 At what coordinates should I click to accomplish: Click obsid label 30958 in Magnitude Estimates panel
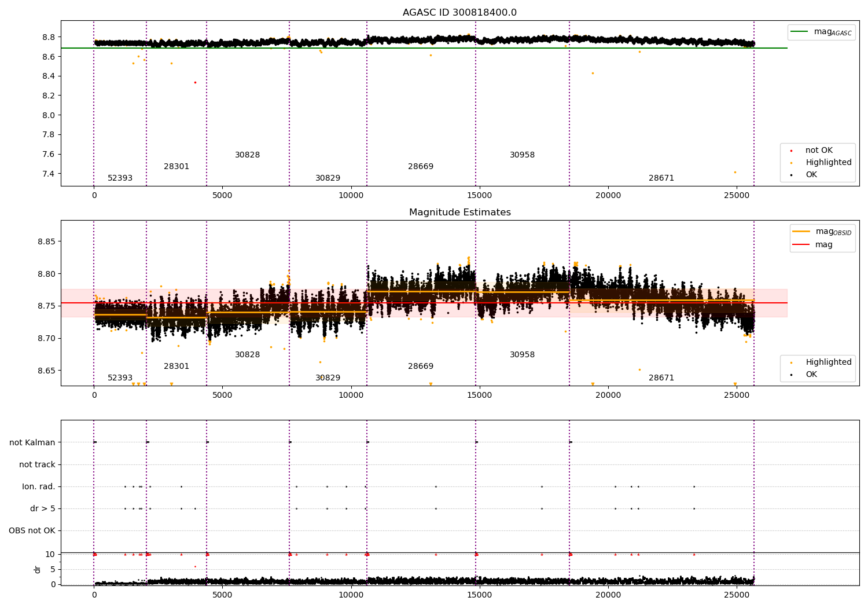coord(522,355)
